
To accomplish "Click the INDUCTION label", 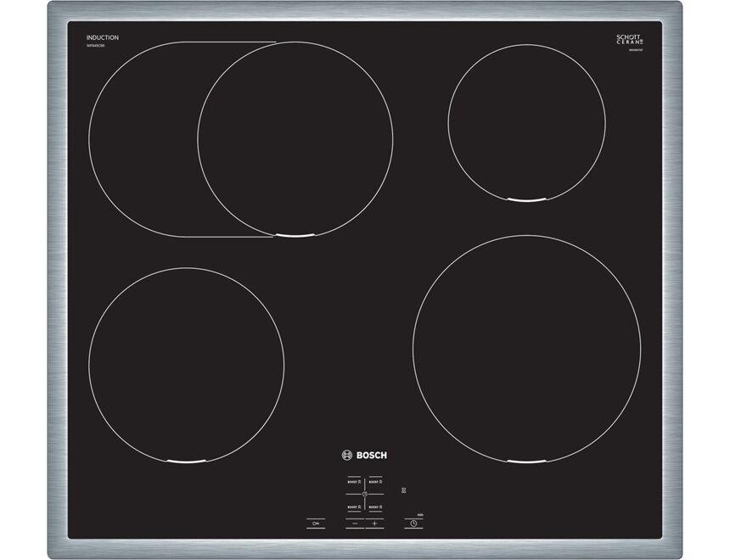I will click(102, 38).
